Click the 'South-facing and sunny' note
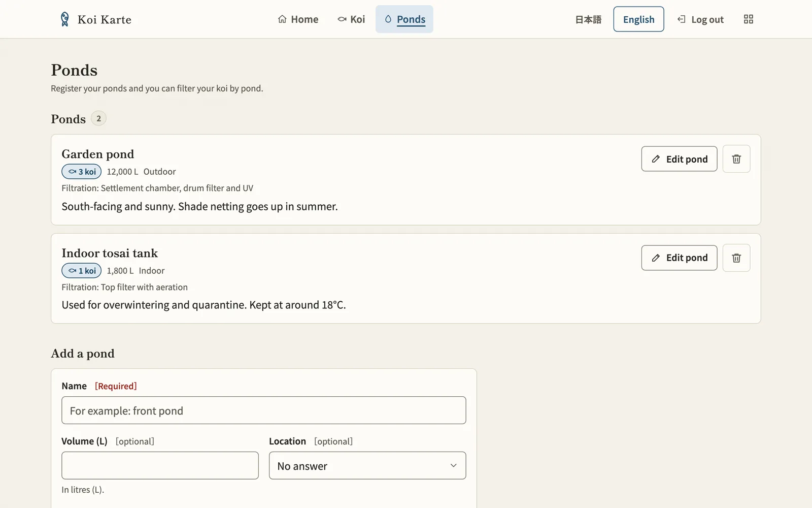This screenshot has width=812, height=508. [199, 206]
